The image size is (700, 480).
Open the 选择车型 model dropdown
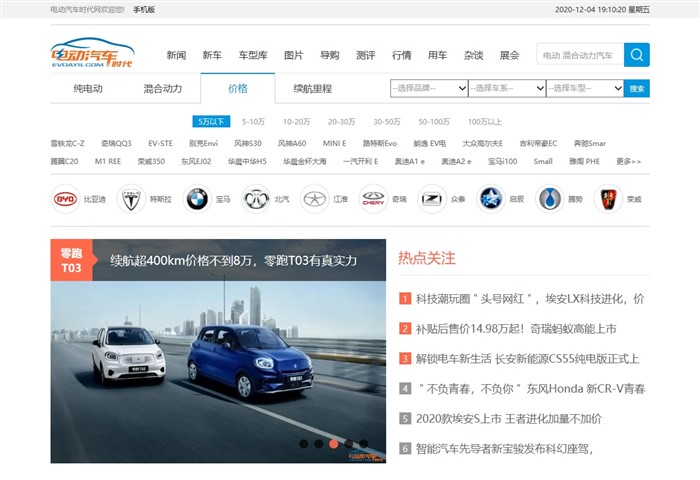[x=585, y=88]
